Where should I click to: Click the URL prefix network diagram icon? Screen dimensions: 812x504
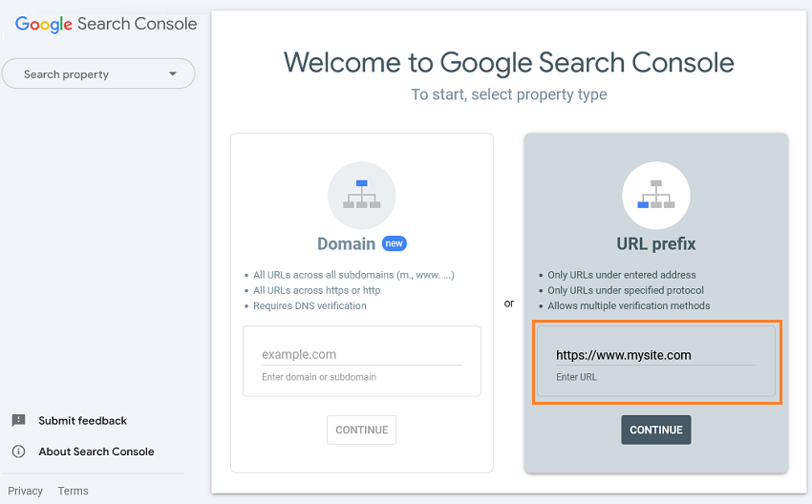click(x=656, y=195)
